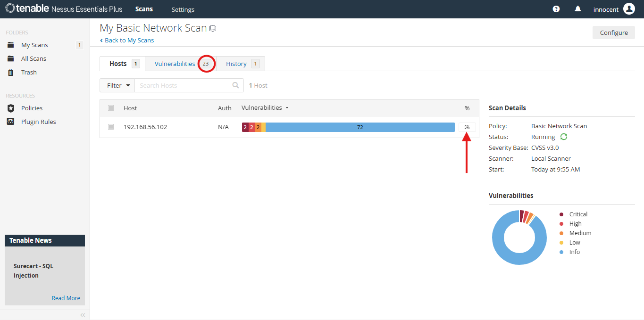Switch to the Vulnerabilities tab
Viewport: 644px width, 320px height.
[181, 64]
